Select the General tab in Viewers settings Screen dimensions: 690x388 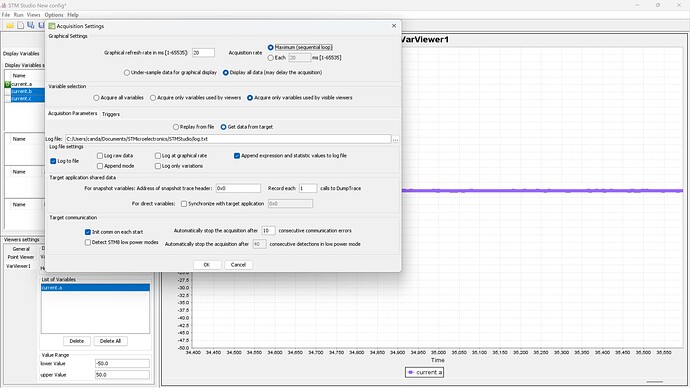tap(21, 249)
